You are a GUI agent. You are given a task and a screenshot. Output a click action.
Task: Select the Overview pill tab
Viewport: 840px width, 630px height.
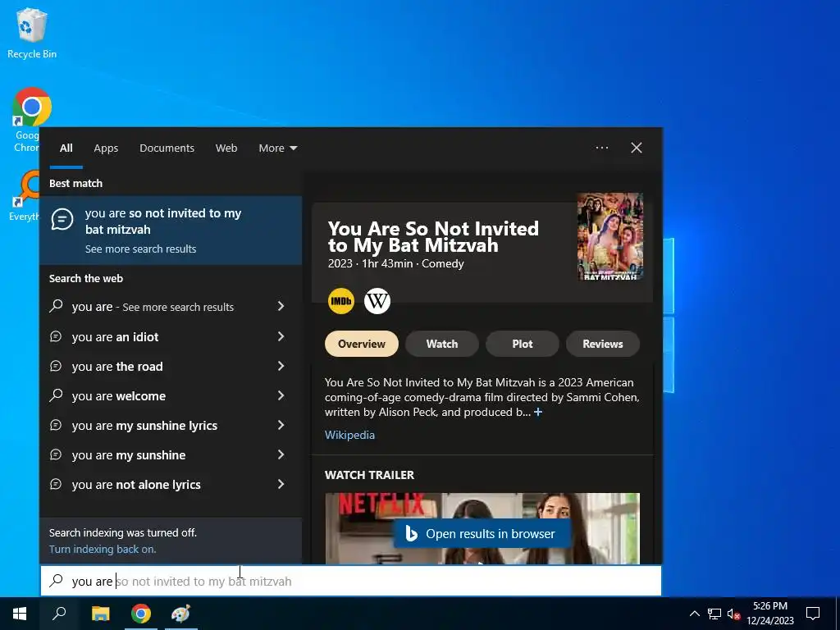pos(362,344)
